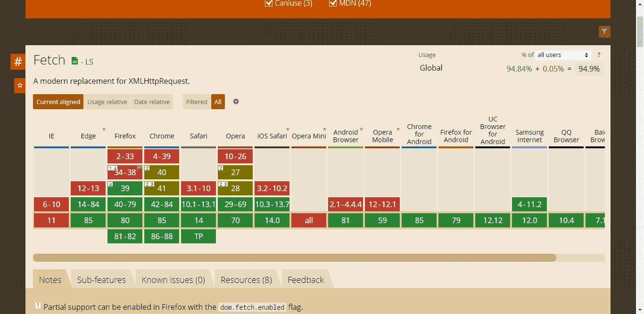This screenshot has height=314, width=644.
Task: Click the Samsung Internet 4-11.2 cell
Action: tap(529, 205)
